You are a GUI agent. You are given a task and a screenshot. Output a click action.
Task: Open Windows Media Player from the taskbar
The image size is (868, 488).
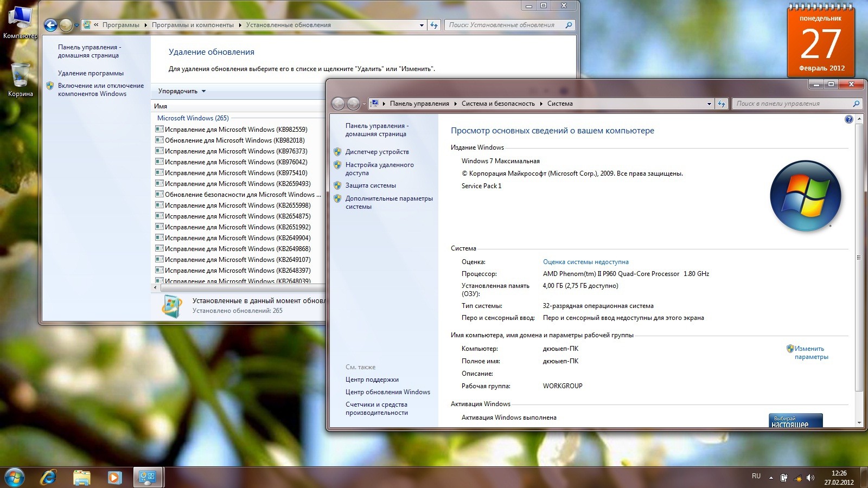coord(114,477)
